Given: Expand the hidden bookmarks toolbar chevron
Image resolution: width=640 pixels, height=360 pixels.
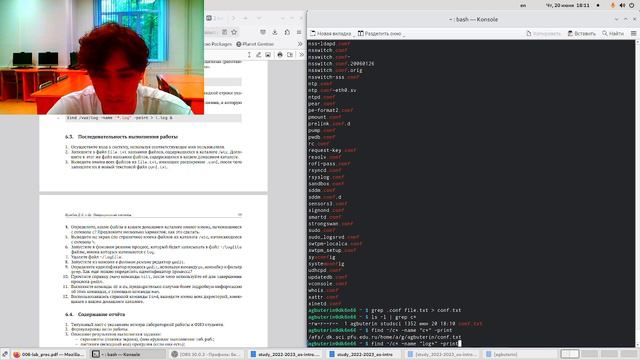Looking at the screenshot, I should (x=300, y=44).
